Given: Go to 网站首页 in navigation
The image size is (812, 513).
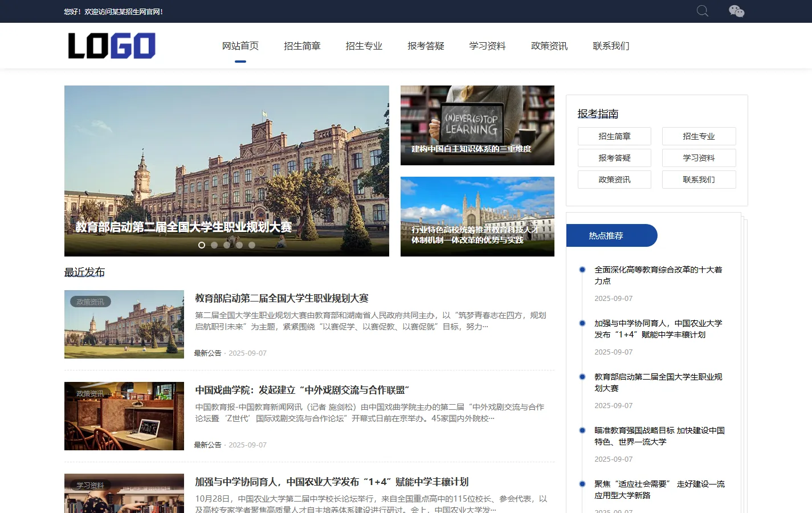Looking at the screenshot, I should [x=240, y=46].
